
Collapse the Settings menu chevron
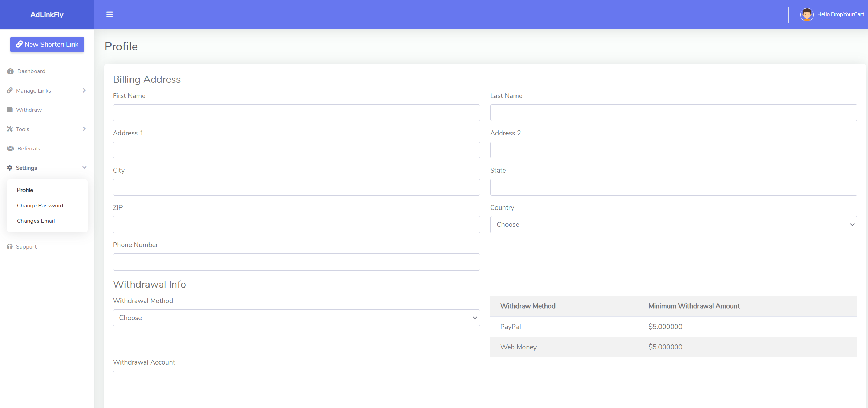point(84,168)
